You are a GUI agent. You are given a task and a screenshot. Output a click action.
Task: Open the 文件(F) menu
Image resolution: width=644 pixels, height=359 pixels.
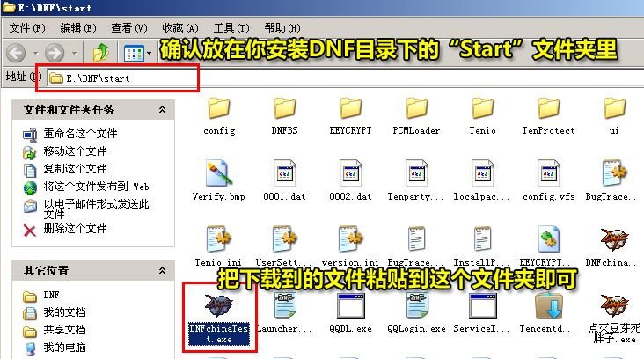(27, 28)
